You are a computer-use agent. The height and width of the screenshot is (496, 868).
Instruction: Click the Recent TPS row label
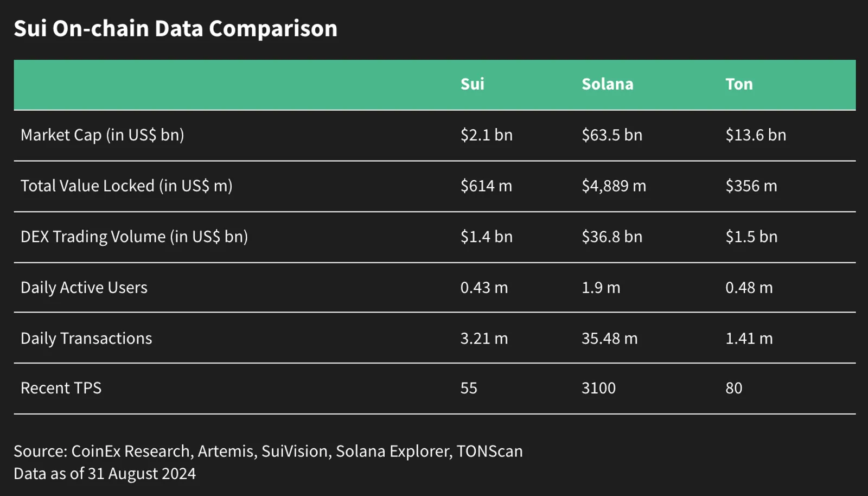pyautogui.click(x=61, y=388)
